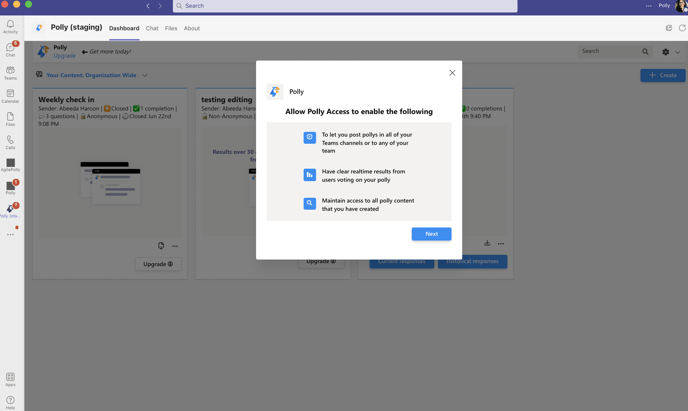This screenshot has width=688, height=411.
Task: Open Historical responses on third card
Action: pyautogui.click(x=473, y=261)
